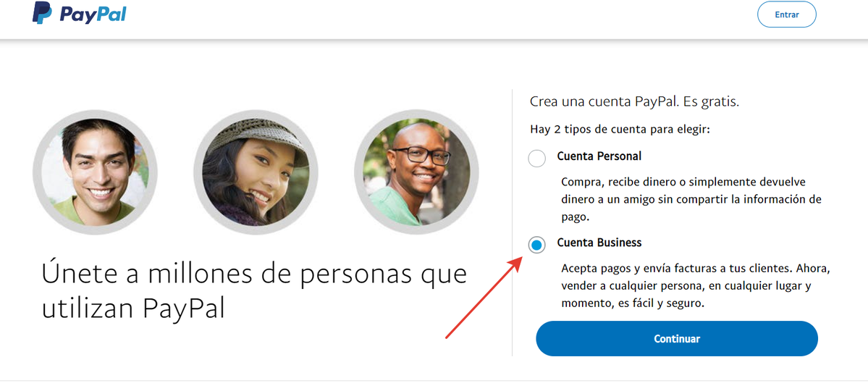Open the Entrar login button
This screenshot has height=386, width=868.
(x=787, y=14)
